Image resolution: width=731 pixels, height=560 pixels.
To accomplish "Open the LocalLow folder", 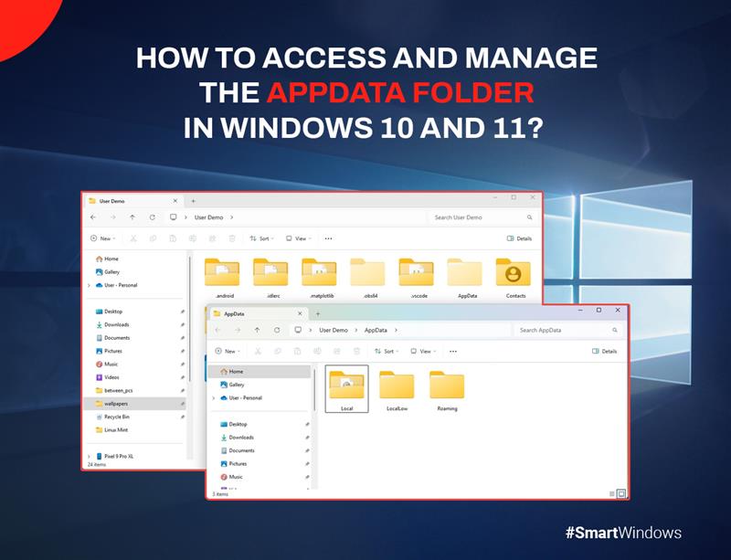I will click(397, 386).
